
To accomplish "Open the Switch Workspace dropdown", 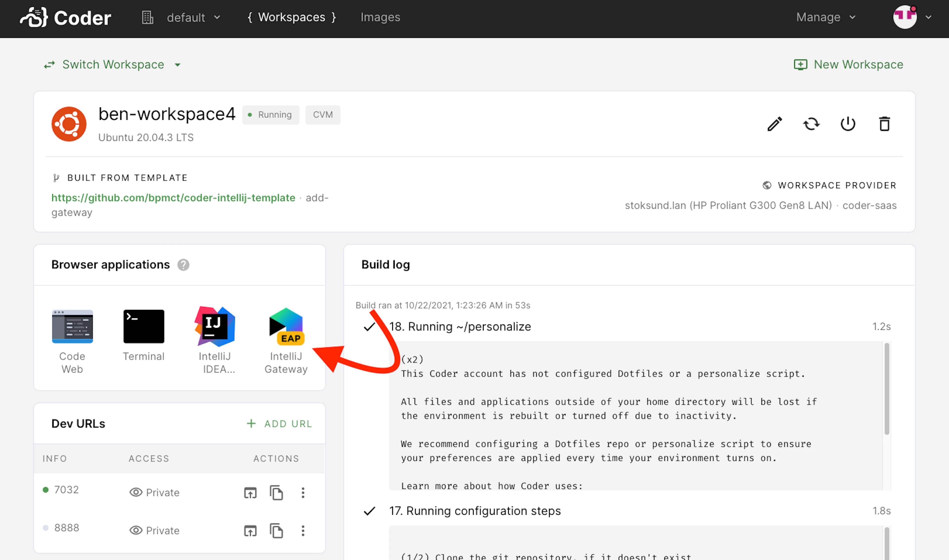I will point(112,65).
